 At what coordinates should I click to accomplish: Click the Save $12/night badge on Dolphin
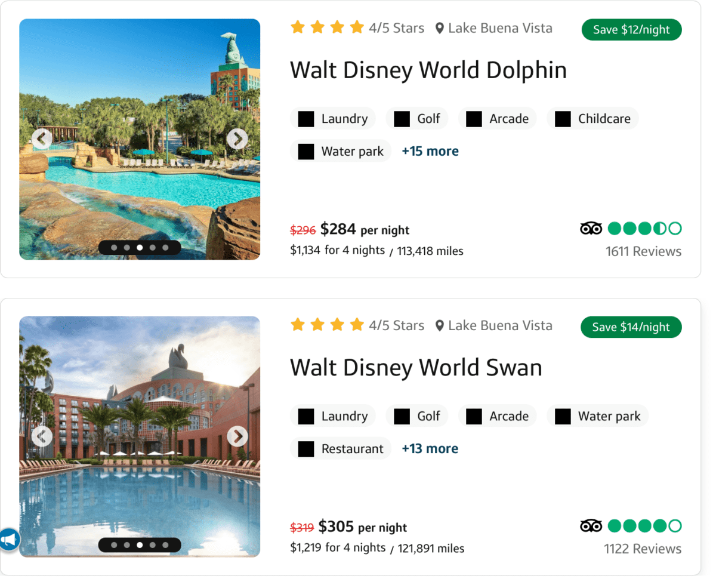(631, 29)
